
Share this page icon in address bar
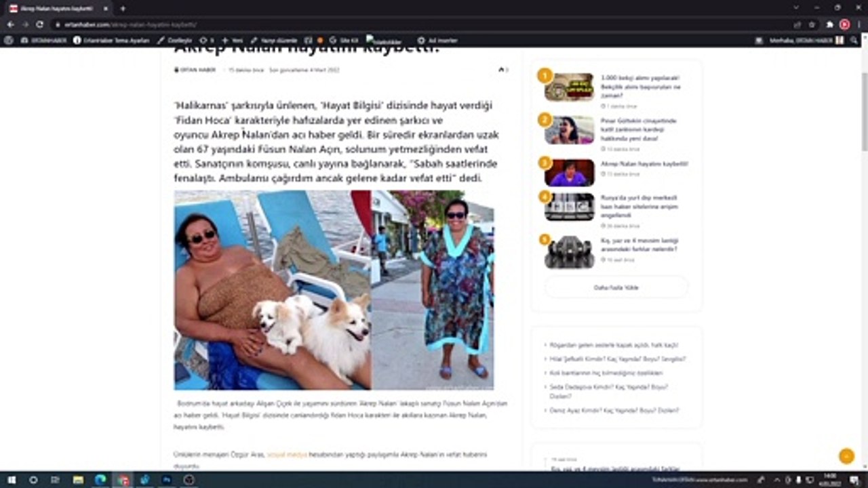(x=797, y=24)
